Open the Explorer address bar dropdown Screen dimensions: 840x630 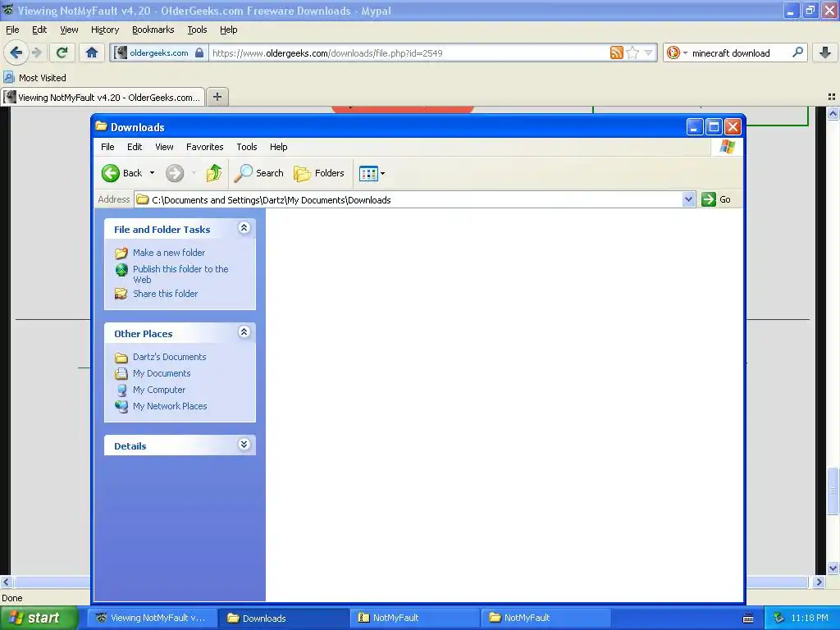pos(688,200)
